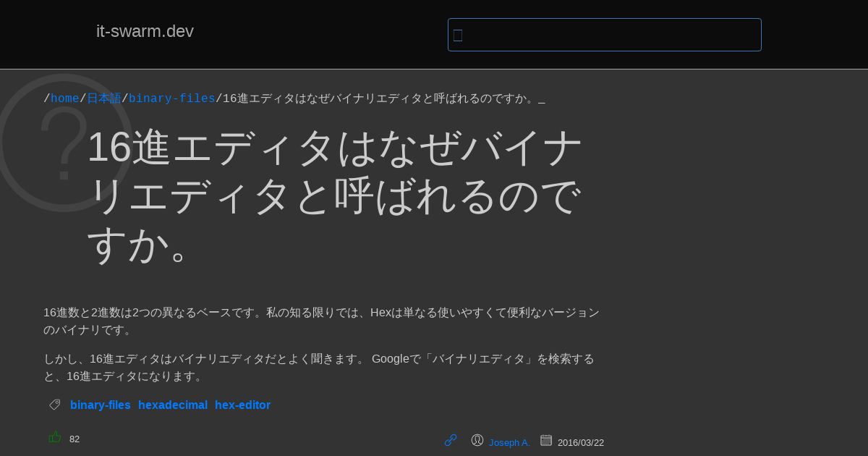Click the paragraph beginning しかし、16進エディタは
Viewport: 868px width, 456px height.
tap(319, 368)
